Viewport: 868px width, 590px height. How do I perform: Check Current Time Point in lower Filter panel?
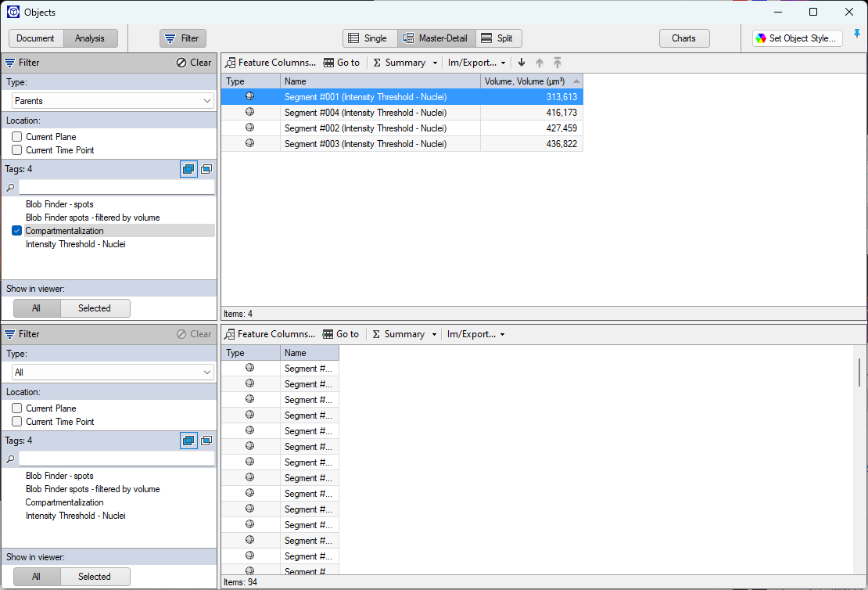[x=16, y=421]
